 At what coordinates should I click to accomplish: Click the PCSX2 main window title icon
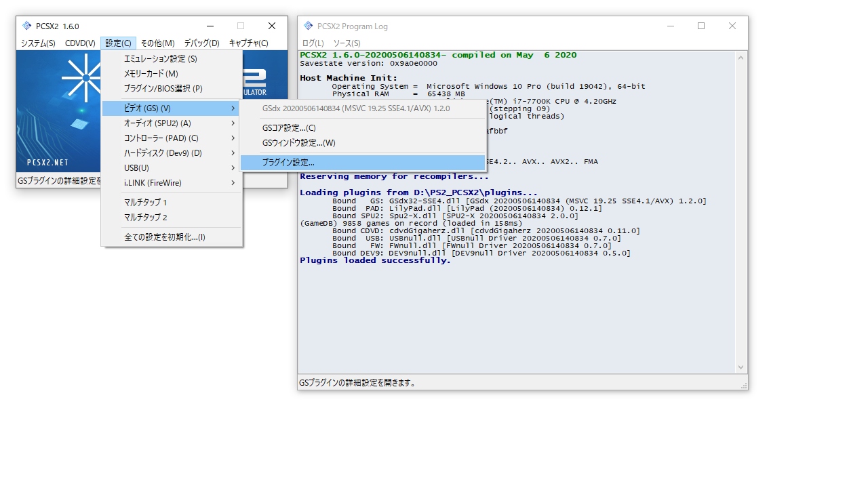coord(26,26)
